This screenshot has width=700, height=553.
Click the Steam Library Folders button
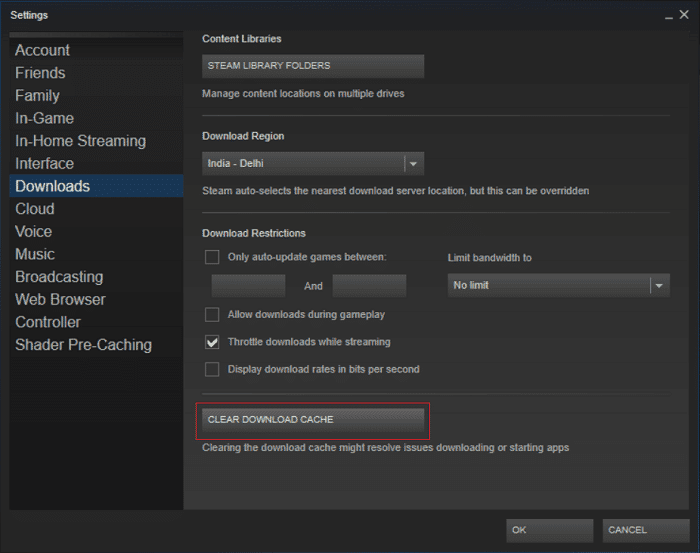(x=313, y=66)
